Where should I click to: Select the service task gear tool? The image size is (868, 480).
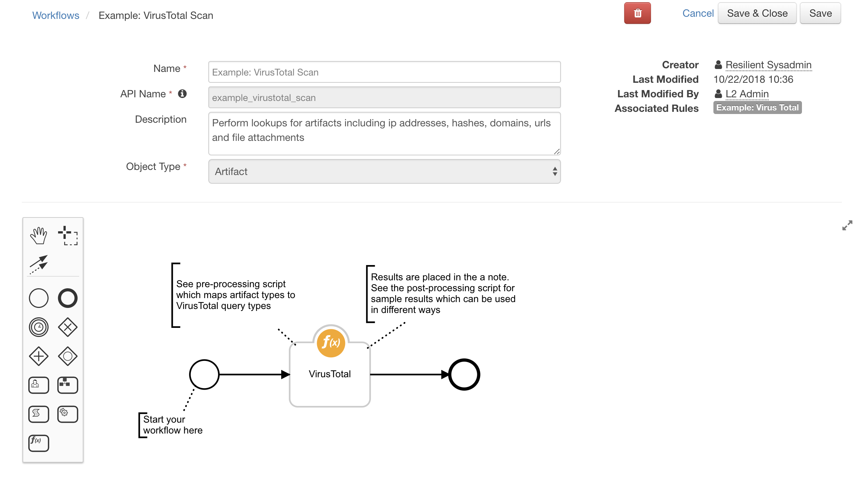(67, 414)
